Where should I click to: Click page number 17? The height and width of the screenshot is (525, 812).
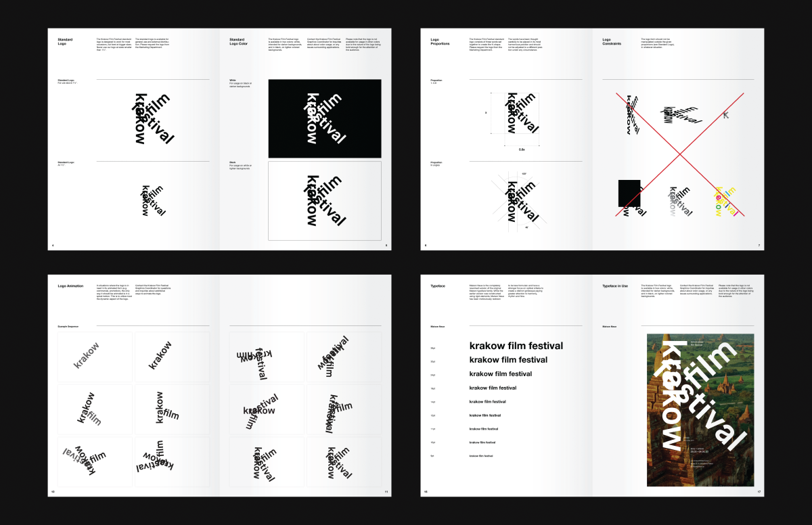(x=759, y=492)
